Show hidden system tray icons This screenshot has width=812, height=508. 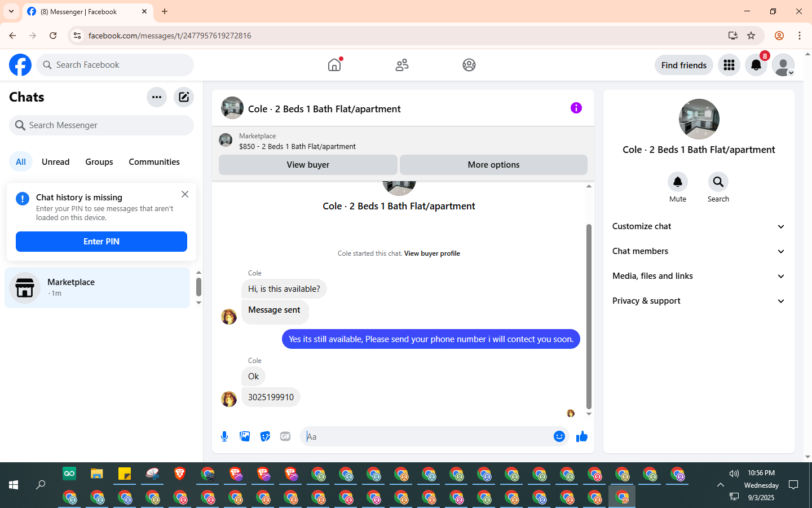coord(721,485)
